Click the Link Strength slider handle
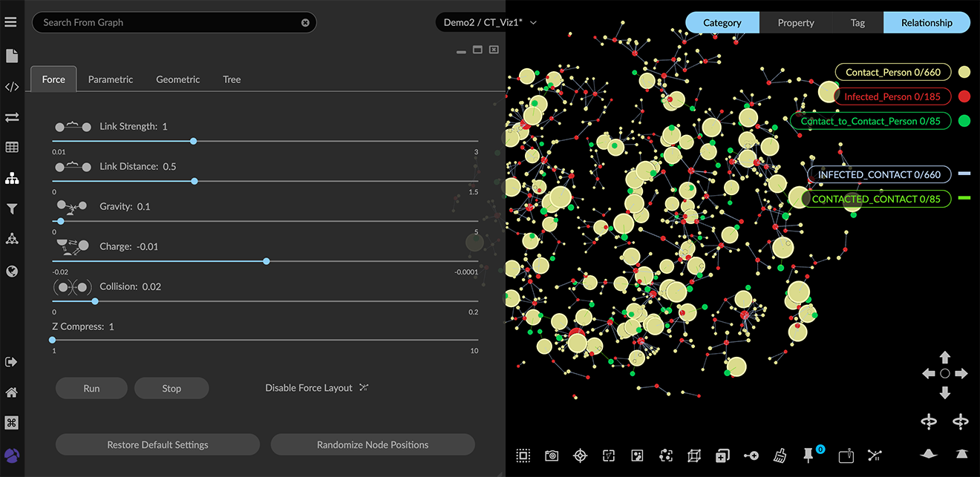 (193, 141)
